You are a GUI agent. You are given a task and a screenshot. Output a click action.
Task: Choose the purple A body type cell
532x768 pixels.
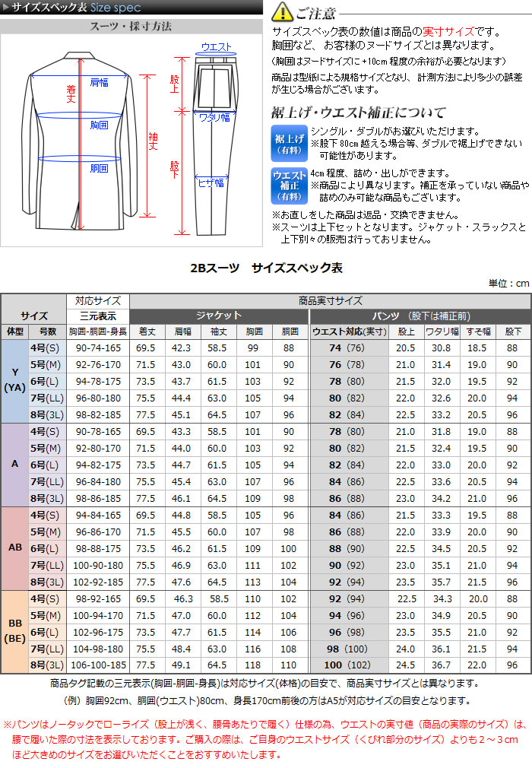pos(14,465)
